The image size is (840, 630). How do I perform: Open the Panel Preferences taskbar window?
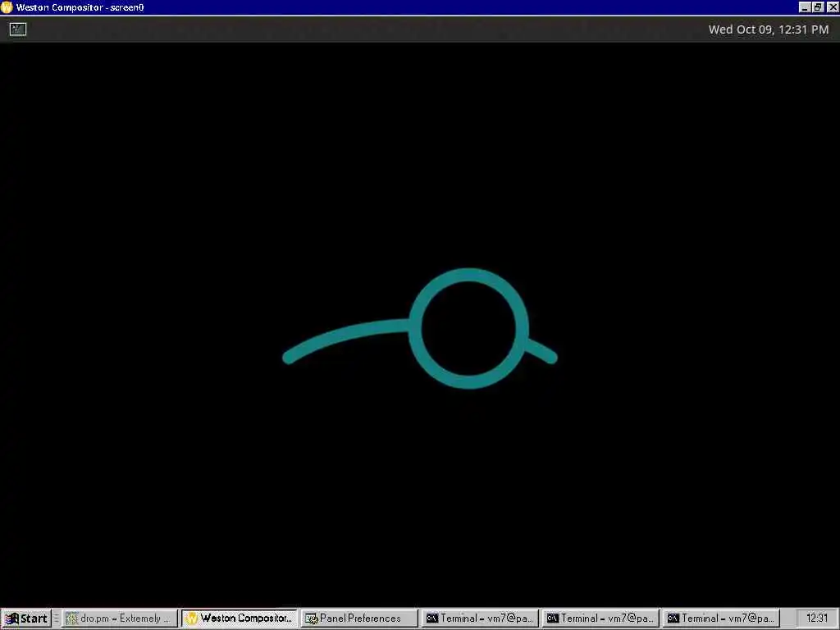359,619
